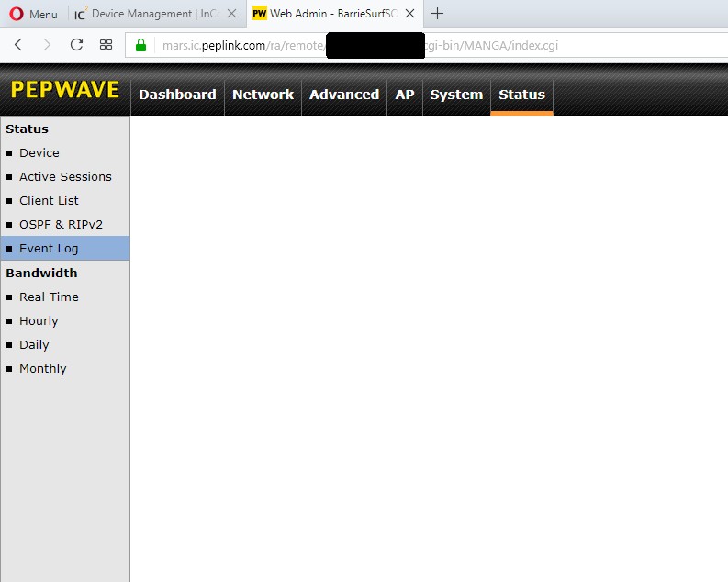The image size is (728, 582).
Task: Switch to the Dashboard tab
Action: point(177,95)
